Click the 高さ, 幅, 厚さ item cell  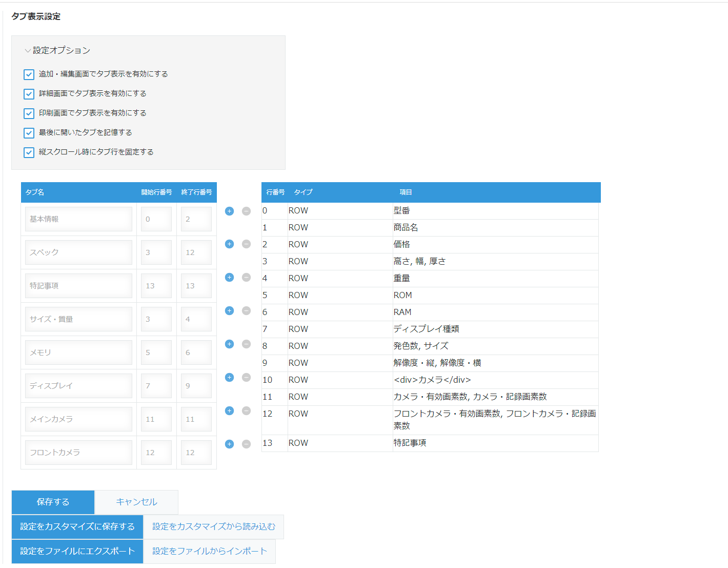click(495, 262)
